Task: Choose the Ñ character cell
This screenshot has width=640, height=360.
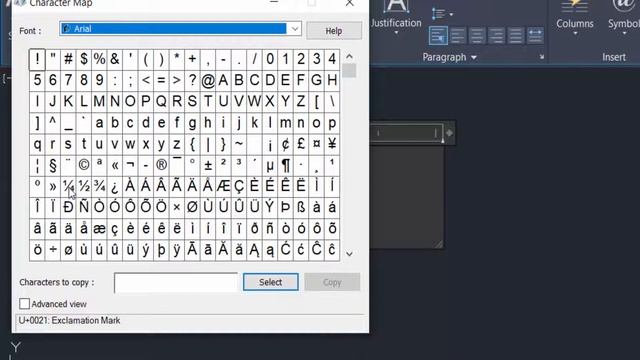Action: point(84,208)
